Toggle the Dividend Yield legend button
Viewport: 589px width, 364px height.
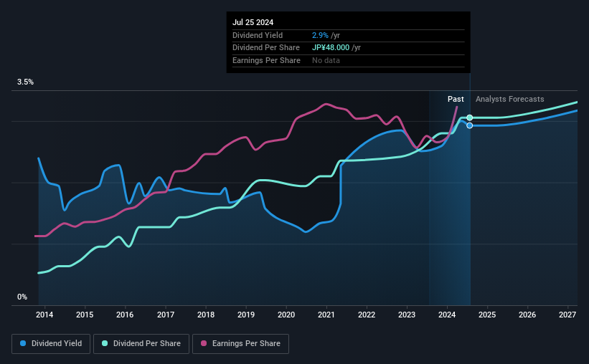(51, 344)
